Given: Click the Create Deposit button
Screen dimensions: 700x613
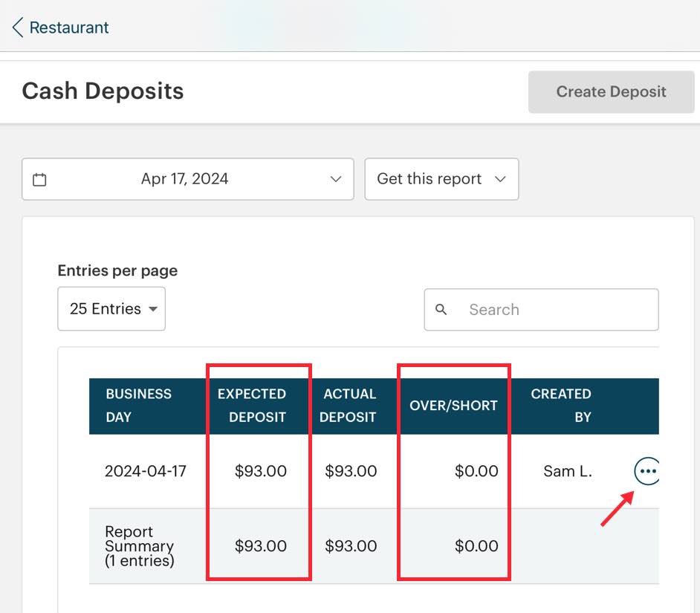Looking at the screenshot, I should [x=611, y=91].
